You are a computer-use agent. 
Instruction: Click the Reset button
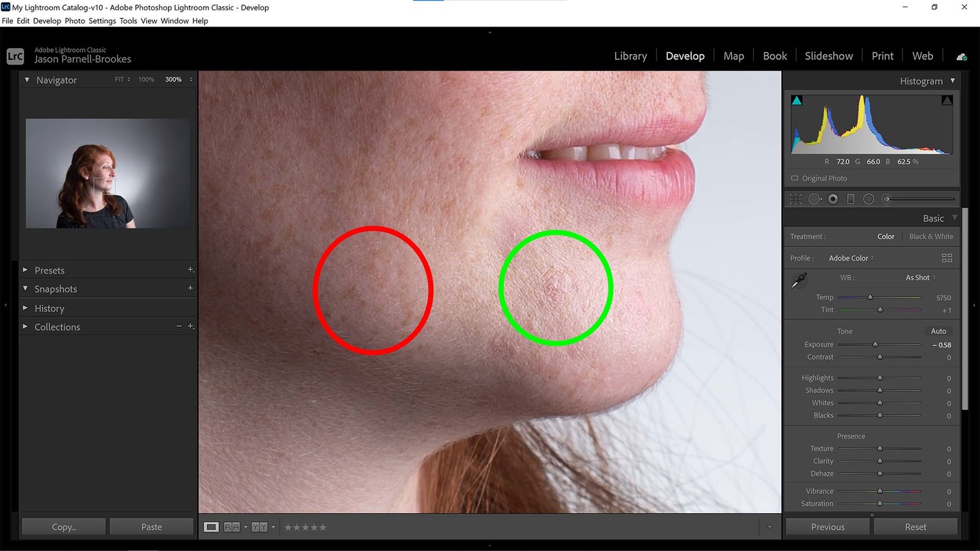coord(915,527)
